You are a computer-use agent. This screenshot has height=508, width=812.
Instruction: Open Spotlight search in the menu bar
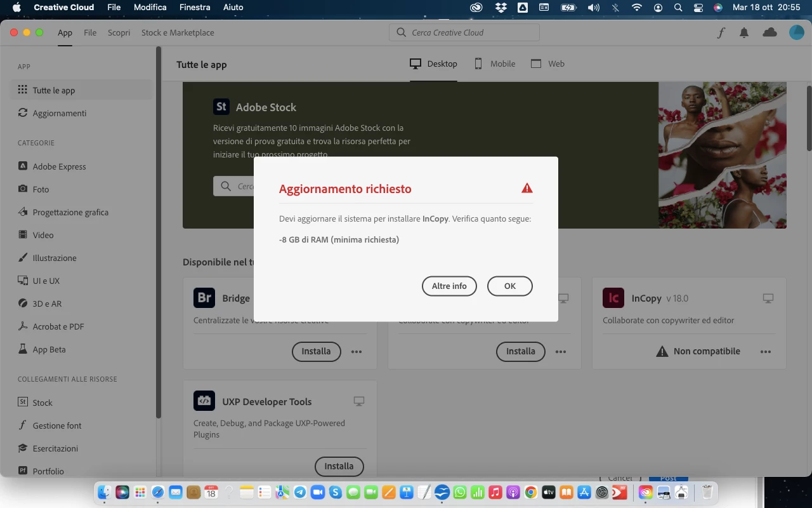[678, 8]
